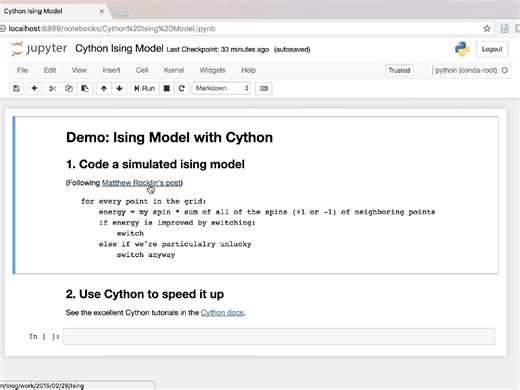Click the Logout button

tap(492, 49)
